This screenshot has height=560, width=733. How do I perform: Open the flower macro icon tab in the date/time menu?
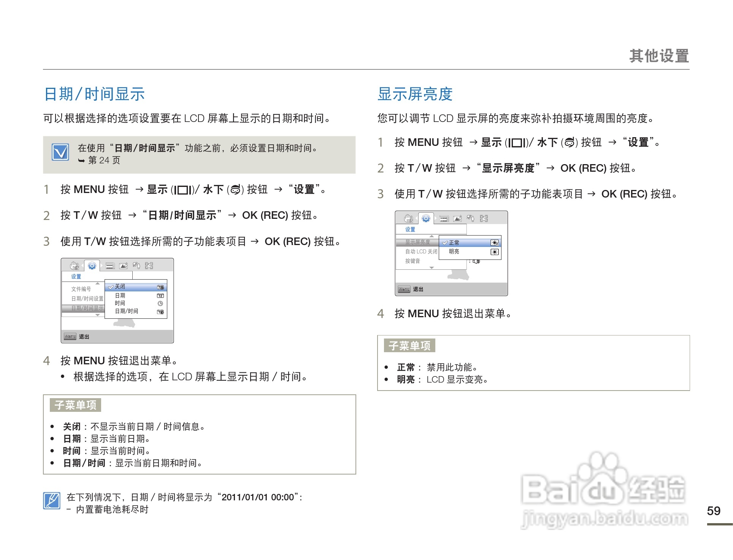(136, 266)
